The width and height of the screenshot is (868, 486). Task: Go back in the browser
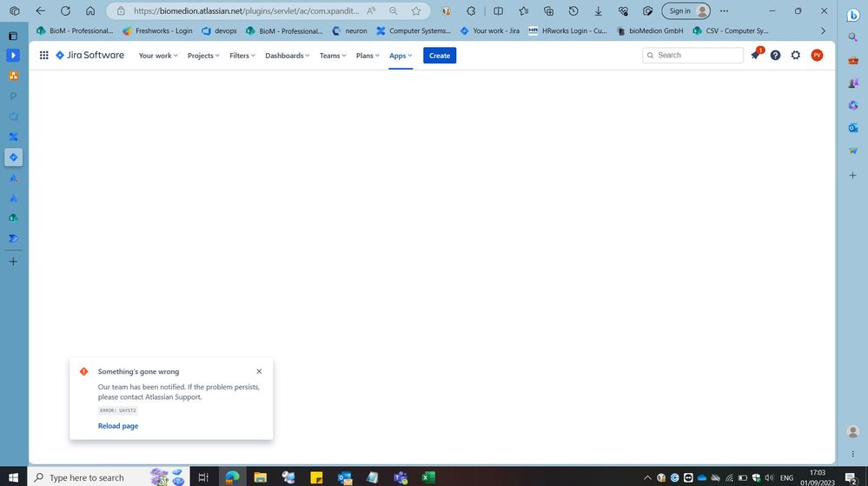pos(41,11)
